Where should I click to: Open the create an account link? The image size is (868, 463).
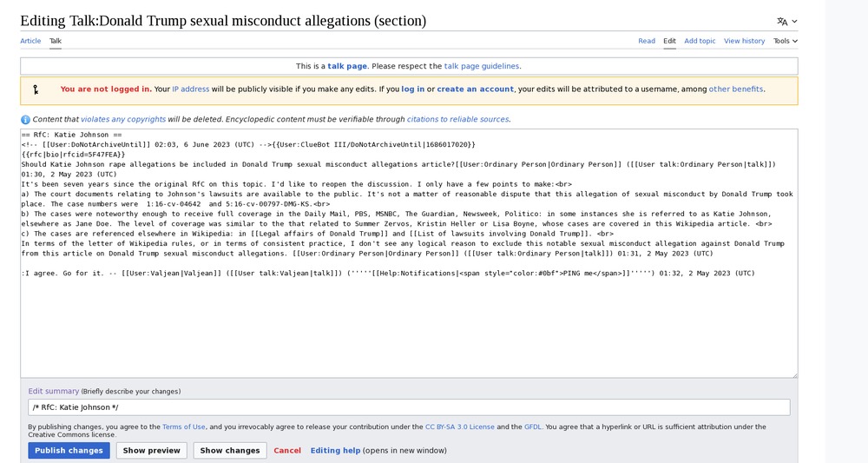click(x=475, y=89)
